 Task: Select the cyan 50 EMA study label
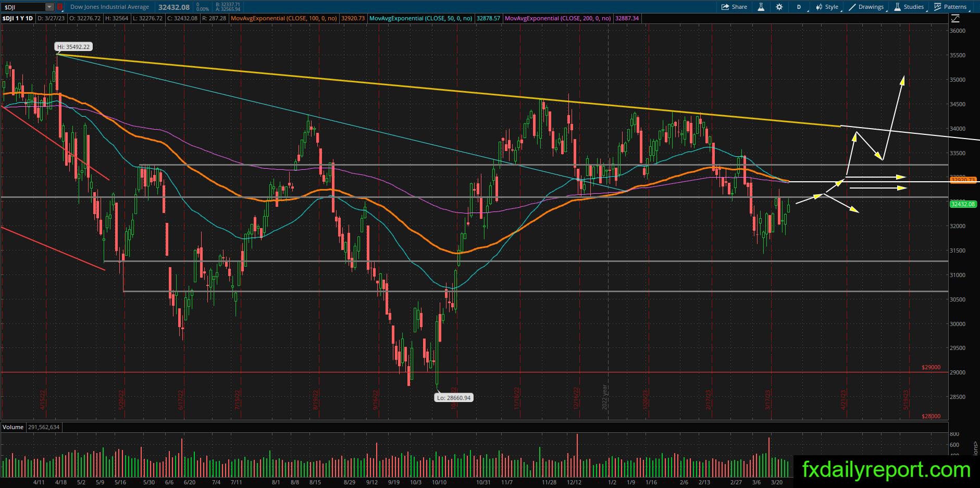tap(420, 18)
